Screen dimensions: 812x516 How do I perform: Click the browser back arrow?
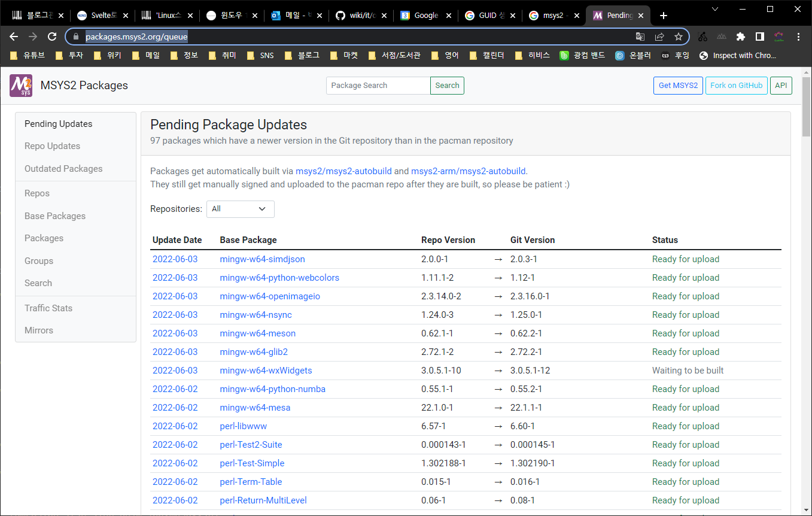point(14,37)
